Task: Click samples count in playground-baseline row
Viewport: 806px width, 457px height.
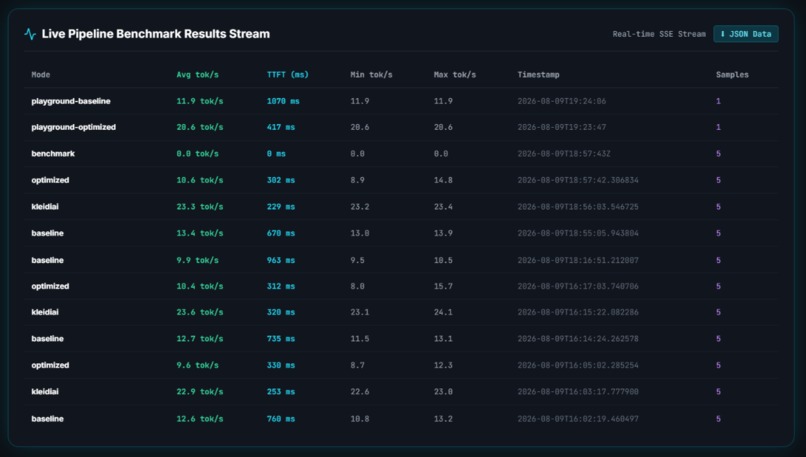Action: point(718,101)
